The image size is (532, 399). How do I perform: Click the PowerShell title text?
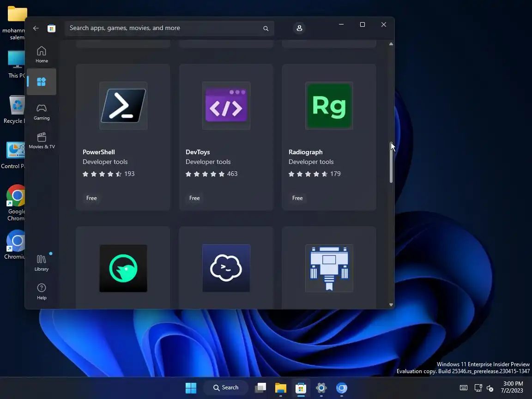point(99,152)
